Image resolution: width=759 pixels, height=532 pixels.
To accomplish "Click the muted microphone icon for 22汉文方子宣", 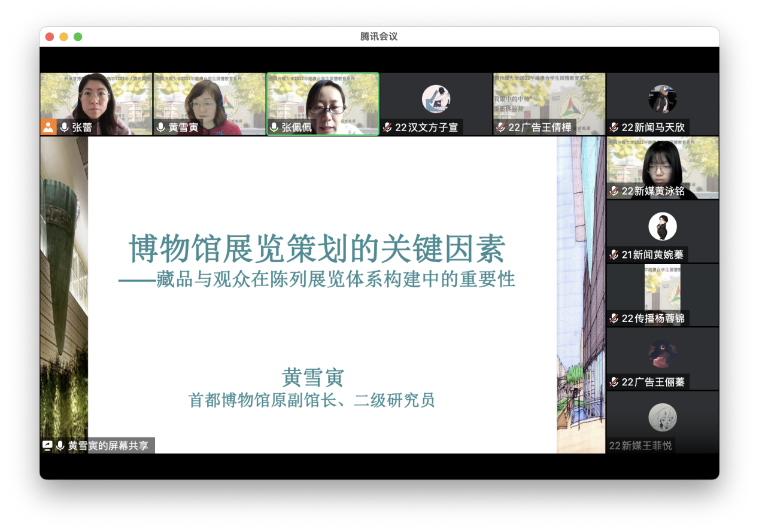I will (x=387, y=127).
